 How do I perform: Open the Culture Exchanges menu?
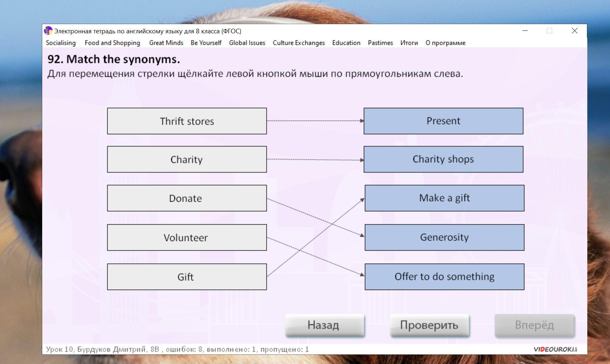[298, 43]
